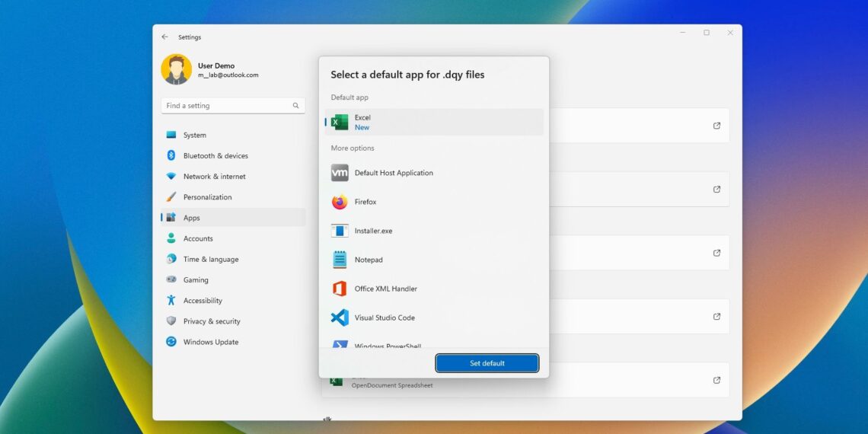Viewport: 868px width, 434px height.
Task: Click the Visual Studio Code app name
Action: (385, 318)
